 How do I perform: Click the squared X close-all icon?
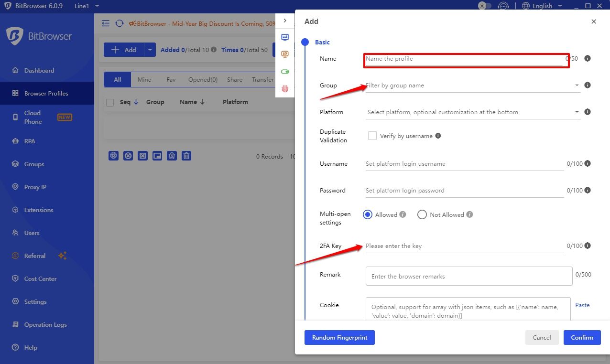tap(142, 156)
